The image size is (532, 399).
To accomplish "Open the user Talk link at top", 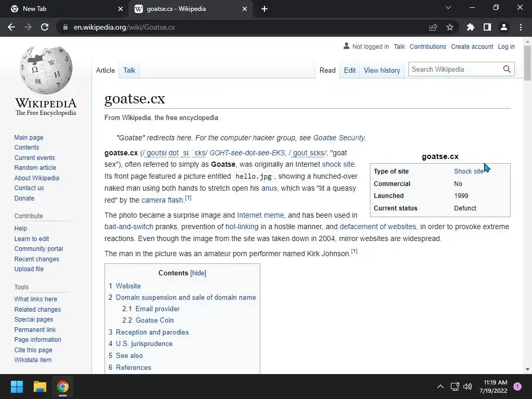I will tap(400, 46).
